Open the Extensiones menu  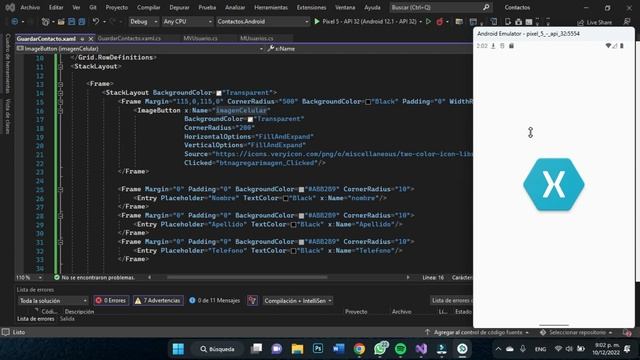[311, 7]
